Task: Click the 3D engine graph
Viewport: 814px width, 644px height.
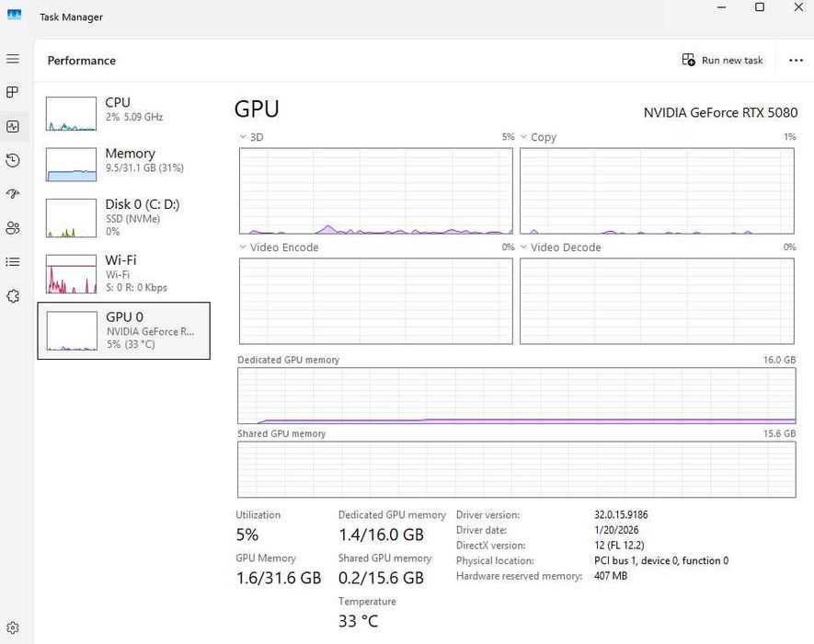Action: coord(376,191)
